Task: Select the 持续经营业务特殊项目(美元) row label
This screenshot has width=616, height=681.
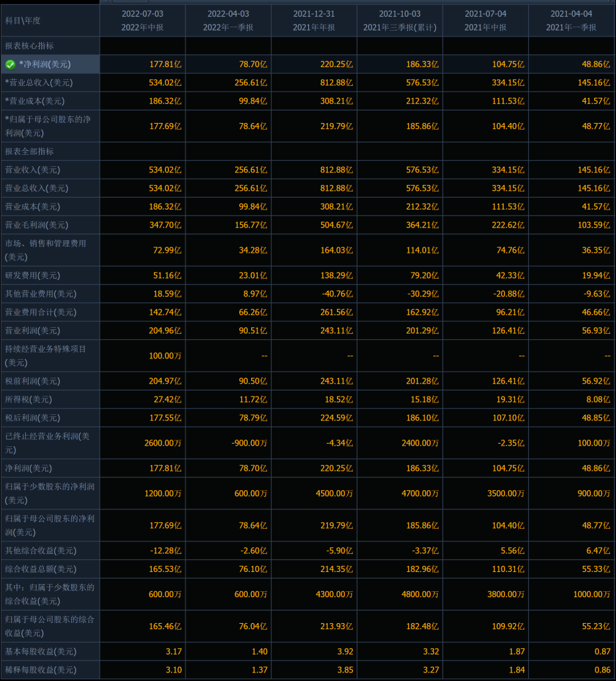Action: [46, 356]
